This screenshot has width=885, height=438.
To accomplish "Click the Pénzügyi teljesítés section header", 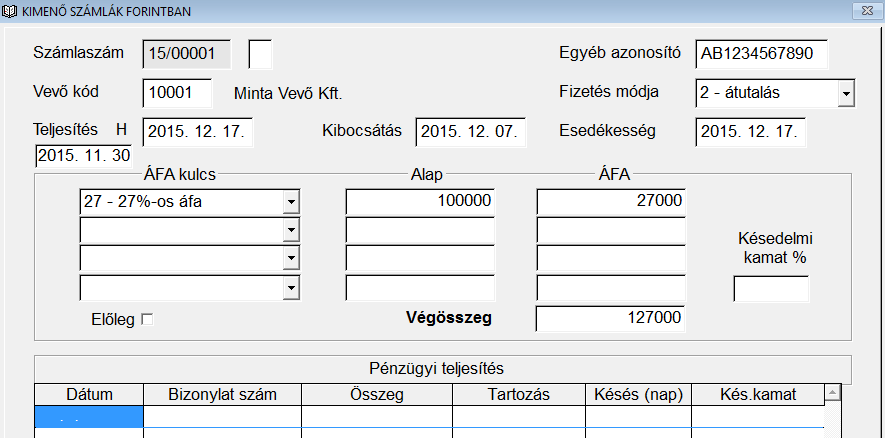I will (443, 369).
